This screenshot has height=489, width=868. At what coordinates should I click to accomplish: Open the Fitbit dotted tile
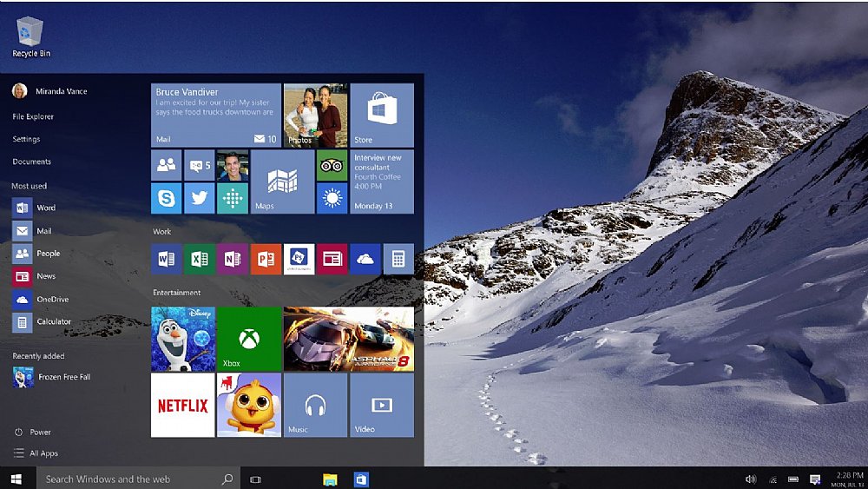pos(233,198)
